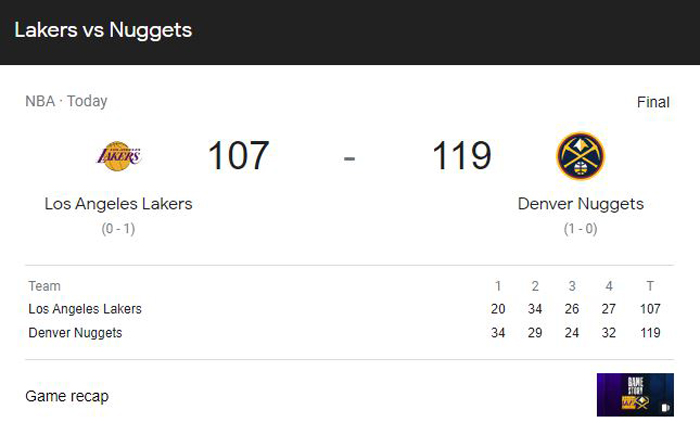Click the Lakers vs Nuggets header title
The height and width of the screenshot is (435, 700).
103,30
